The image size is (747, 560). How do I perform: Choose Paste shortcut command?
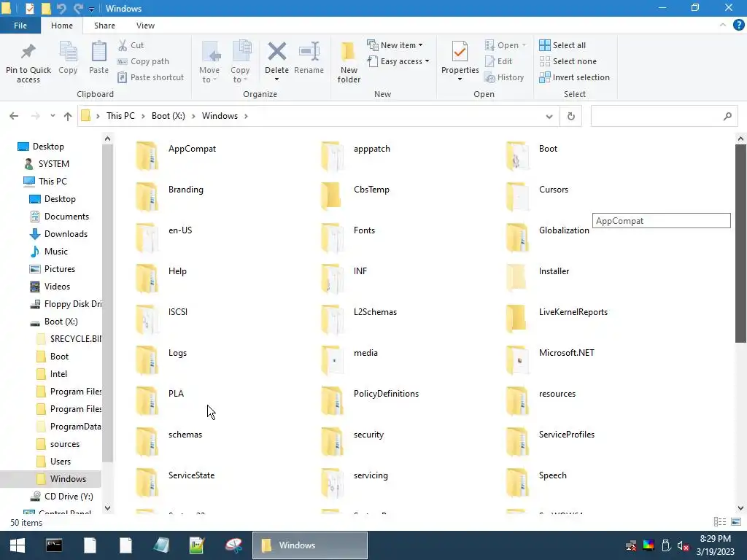pos(150,77)
